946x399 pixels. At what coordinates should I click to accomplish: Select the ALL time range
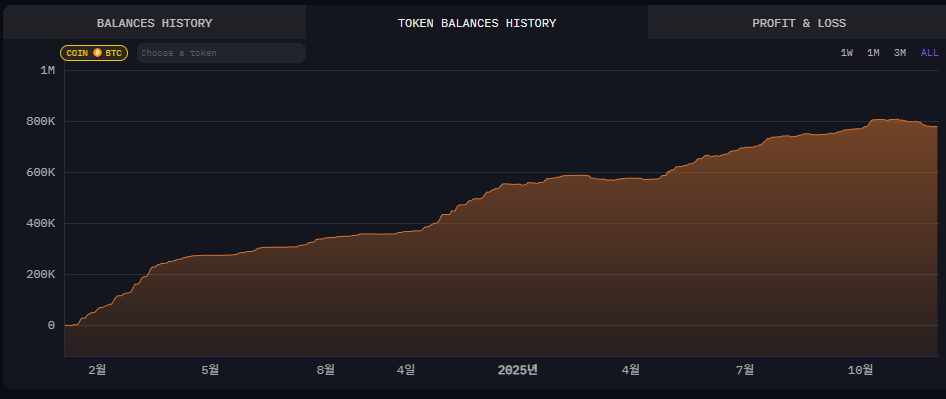tap(929, 53)
